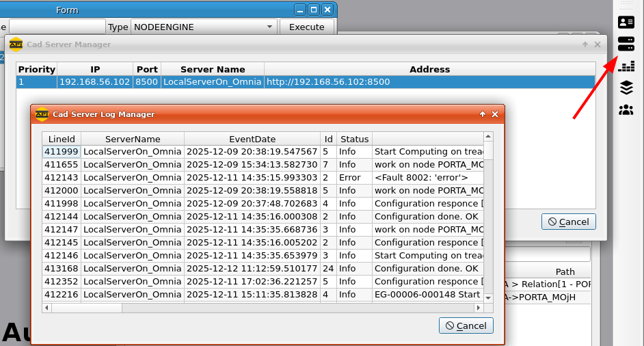
Task: Click the server manager icon in sidebar
Action: point(626,44)
